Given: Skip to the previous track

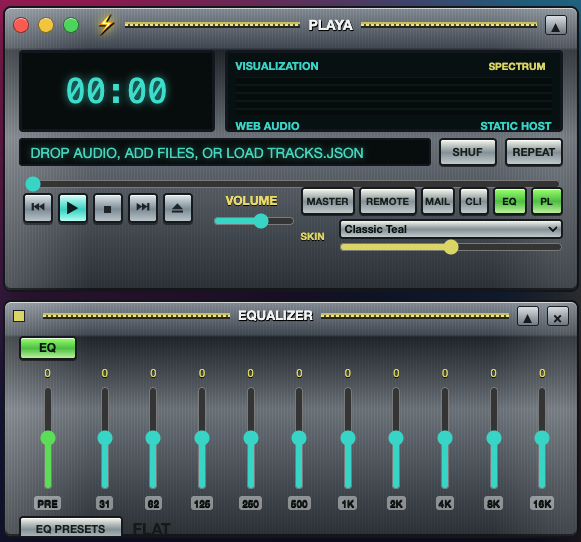Looking at the screenshot, I should (38, 208).
